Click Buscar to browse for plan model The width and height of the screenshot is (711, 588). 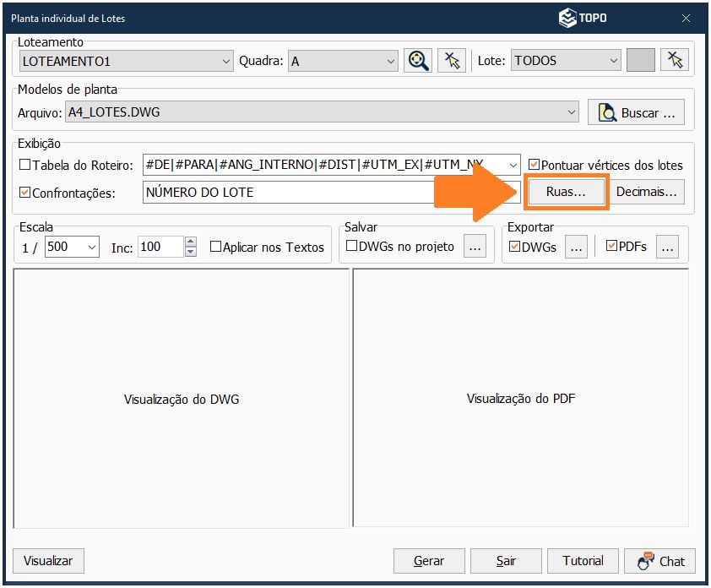[636, 112]
